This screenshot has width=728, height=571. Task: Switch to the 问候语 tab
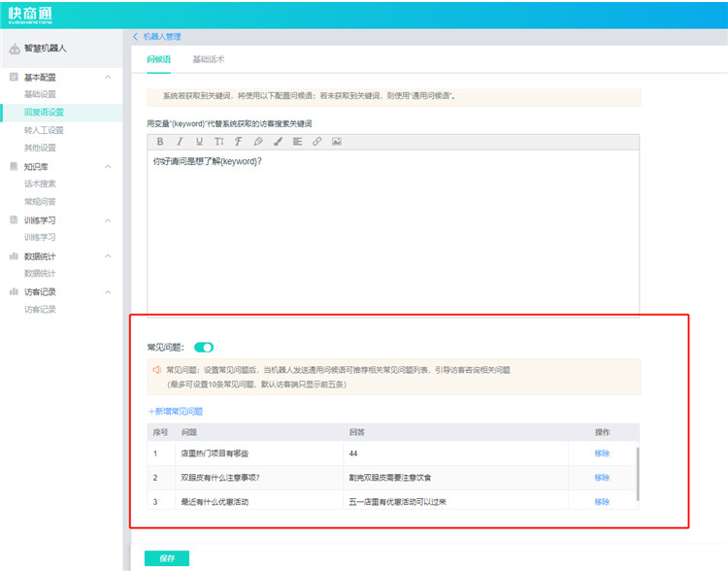tap(159, 59)
